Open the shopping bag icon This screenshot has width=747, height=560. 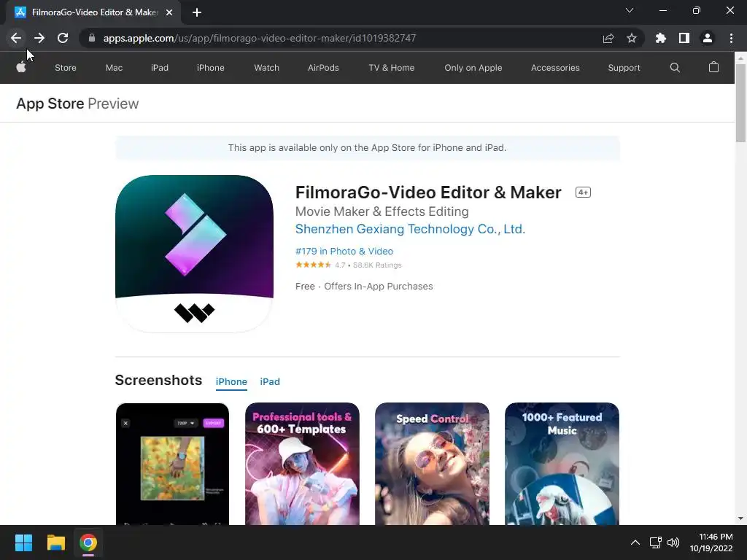click(x=713, y=67)
